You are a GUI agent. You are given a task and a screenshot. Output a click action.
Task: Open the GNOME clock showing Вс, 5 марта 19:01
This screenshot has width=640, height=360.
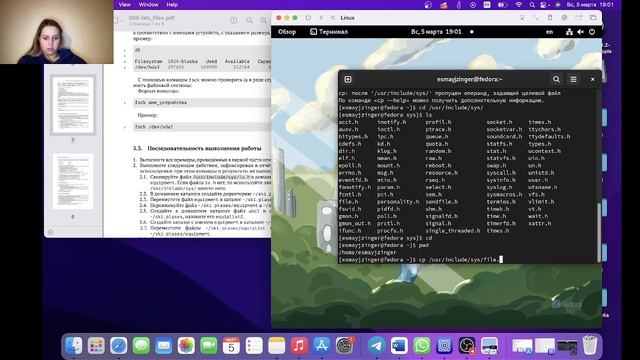point(436,32)
